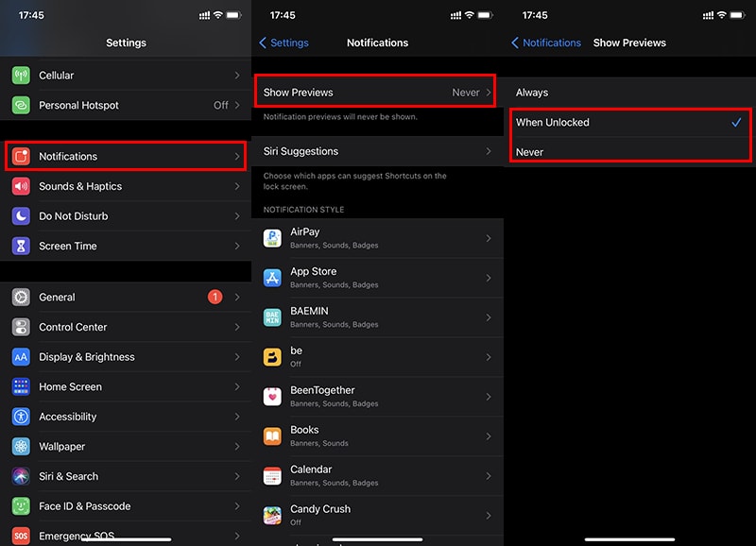
Task: Tap the Accessibility figure icon
Action: [21, 417]
